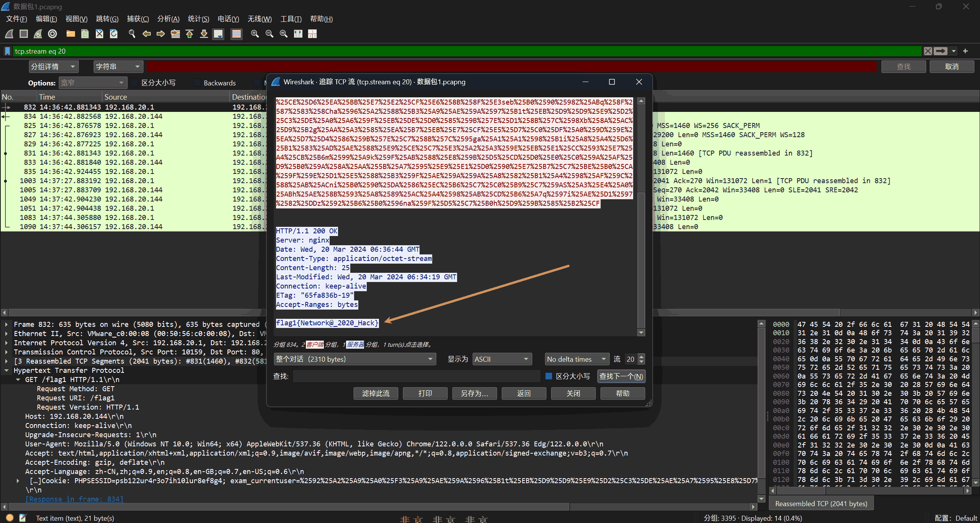Open the 整个对话 (2310 bytes) dropdown
The image size is (980, 523).
(355, 359)
